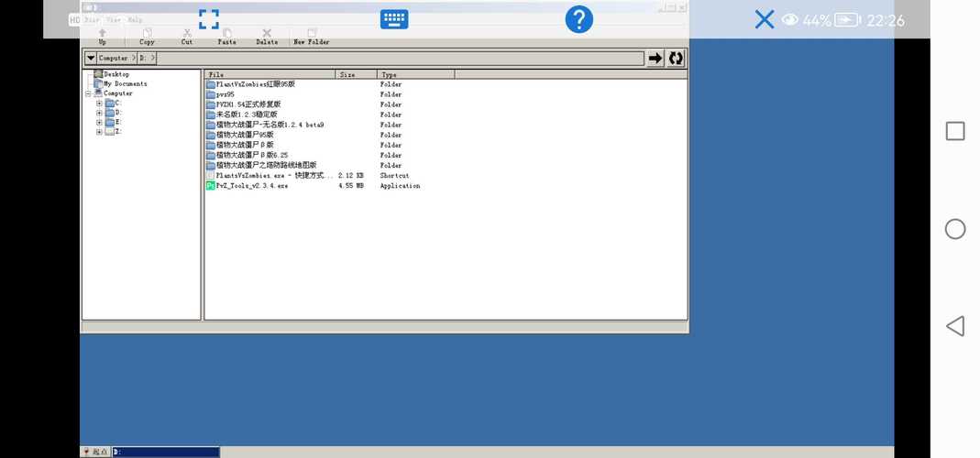Select the E: drive in the tree
The image size is (980, 458).
tap(114, 123)
